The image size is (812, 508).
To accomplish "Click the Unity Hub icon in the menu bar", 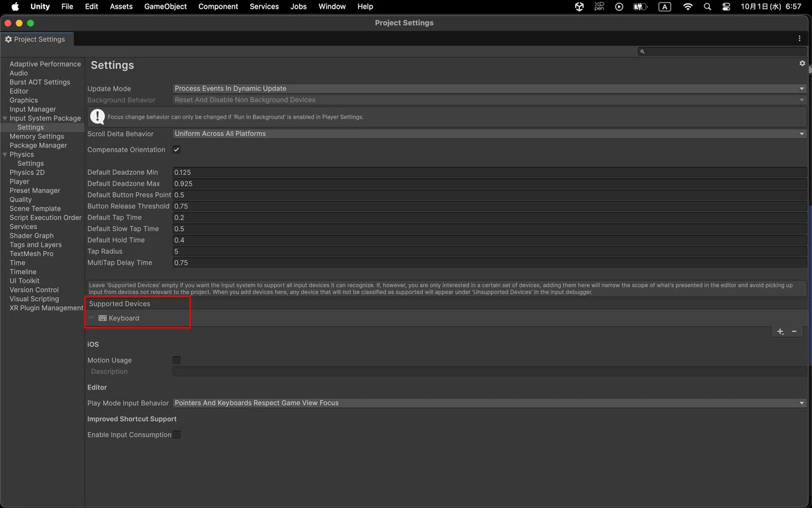I will tap(579, 7).
